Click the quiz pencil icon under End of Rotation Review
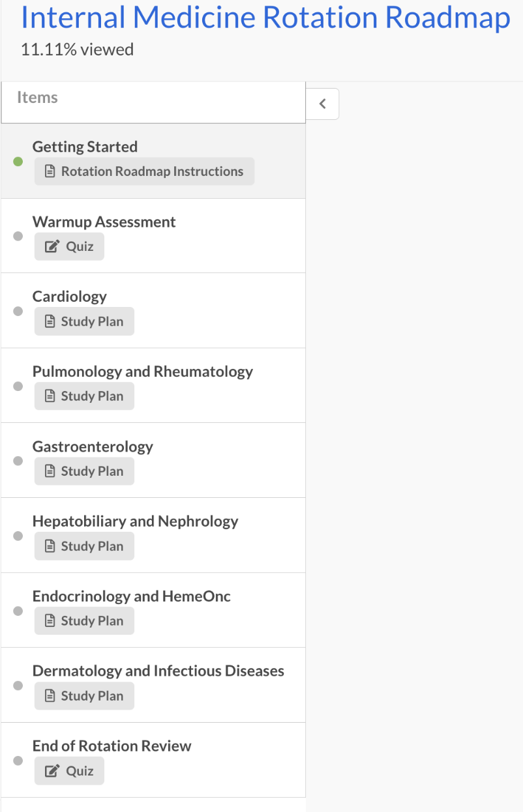 [51, 772]
